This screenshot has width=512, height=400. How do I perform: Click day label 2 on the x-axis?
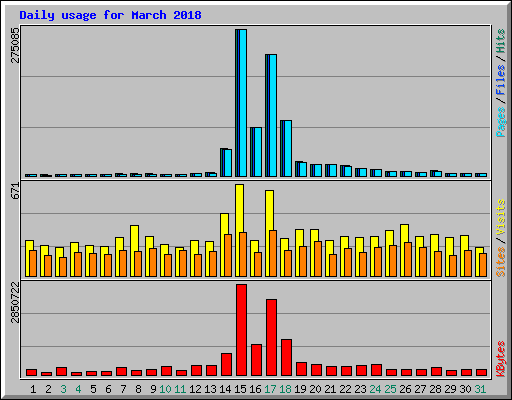pos(48,389)
